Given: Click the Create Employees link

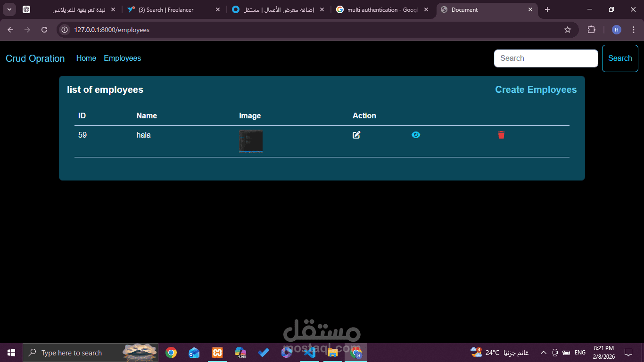Looking at the screenshot, I should pos(536,90).
